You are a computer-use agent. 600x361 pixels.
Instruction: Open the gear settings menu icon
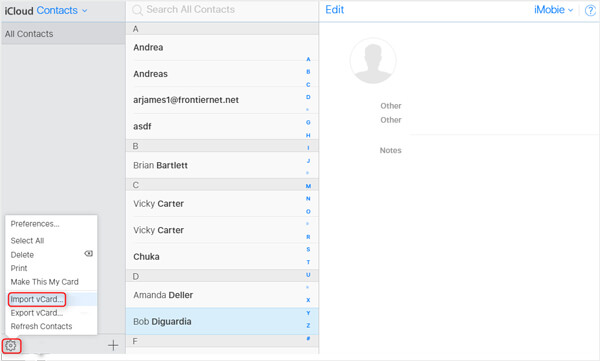pos(11,346)
